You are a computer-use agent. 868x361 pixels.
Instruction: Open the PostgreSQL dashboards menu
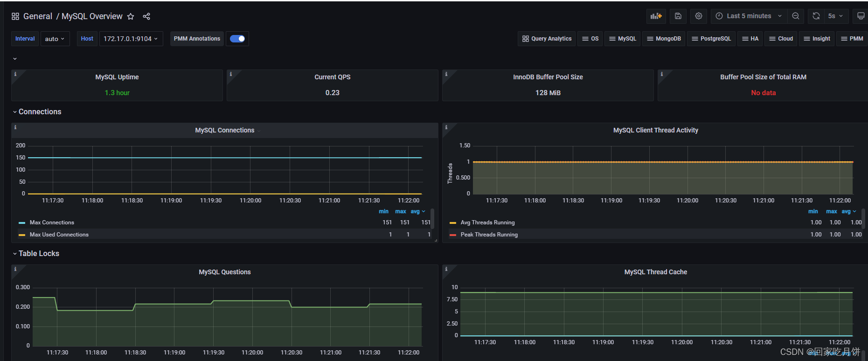coord(711,39)
